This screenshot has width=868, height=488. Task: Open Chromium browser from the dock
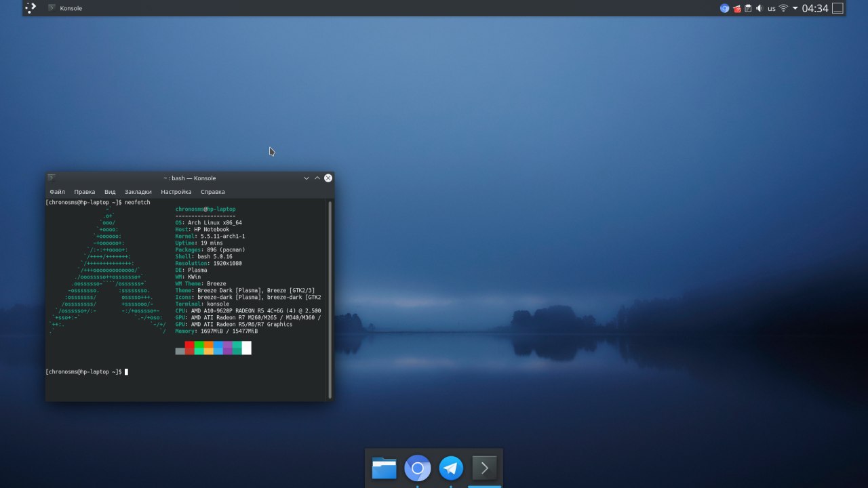(418, 468)
